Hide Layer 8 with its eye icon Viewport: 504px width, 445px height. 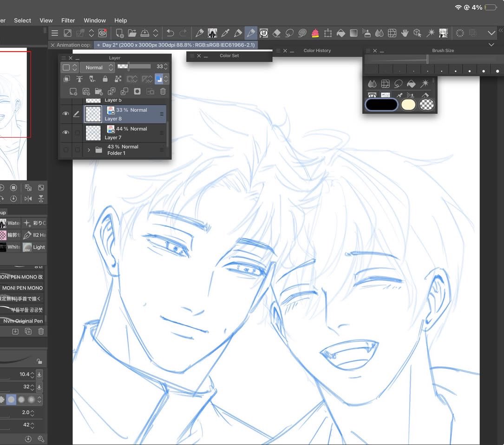[65, 113]
